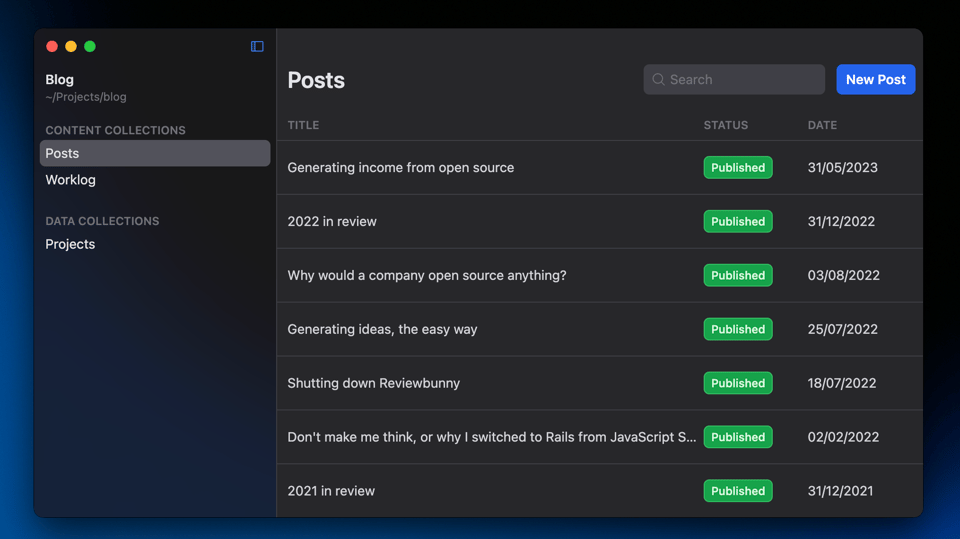Open post 'Generating income from open source'
This screenshot has width=960, height=539.
(400, 168)
